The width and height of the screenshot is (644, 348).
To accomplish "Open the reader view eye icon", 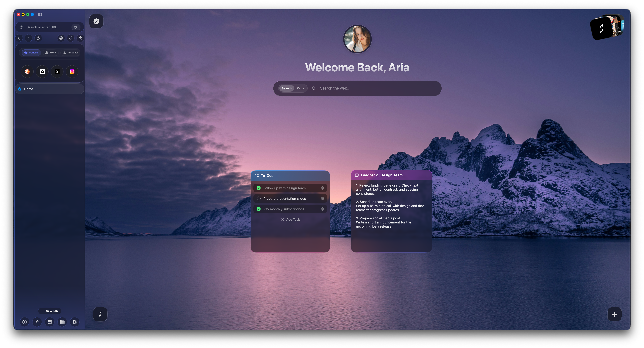I will coord(61,38).
